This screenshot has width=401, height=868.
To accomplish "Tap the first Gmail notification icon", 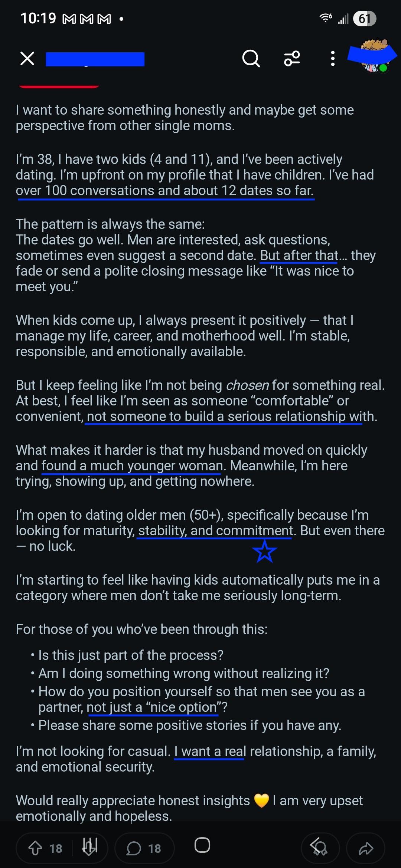I will click(69, 19).
